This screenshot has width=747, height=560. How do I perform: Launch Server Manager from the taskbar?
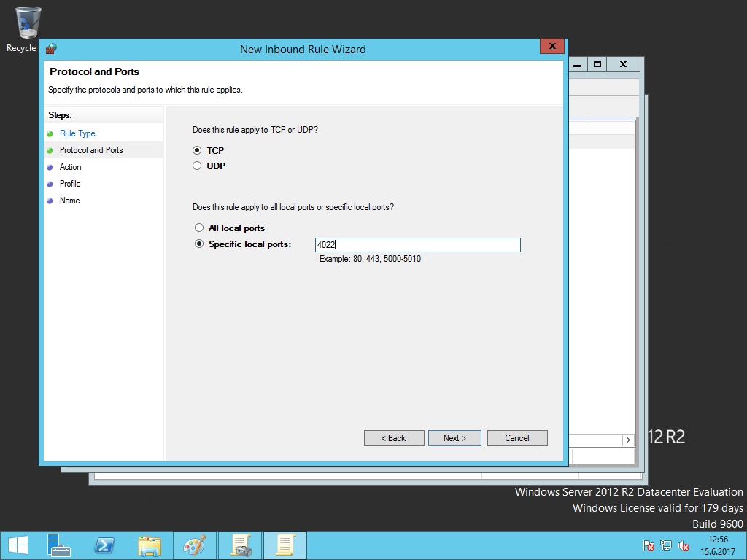pyautogui.click(x=58, y=545)
